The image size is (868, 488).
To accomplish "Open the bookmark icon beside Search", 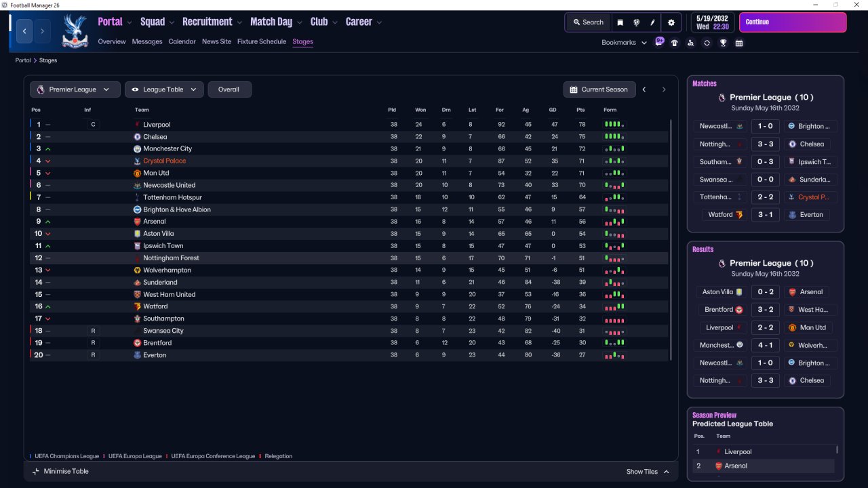I will tap(620, 22).
